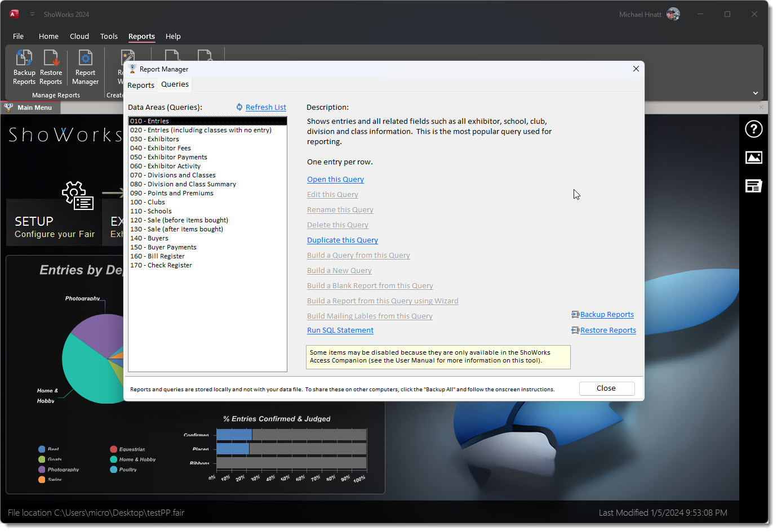Click the news panel icon in right sidebar
The height and width of the screenshot is (532, 777).
(753, 186)
